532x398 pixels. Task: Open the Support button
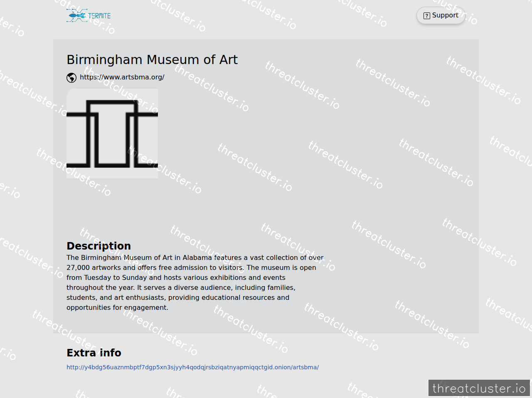coord(441,15)
